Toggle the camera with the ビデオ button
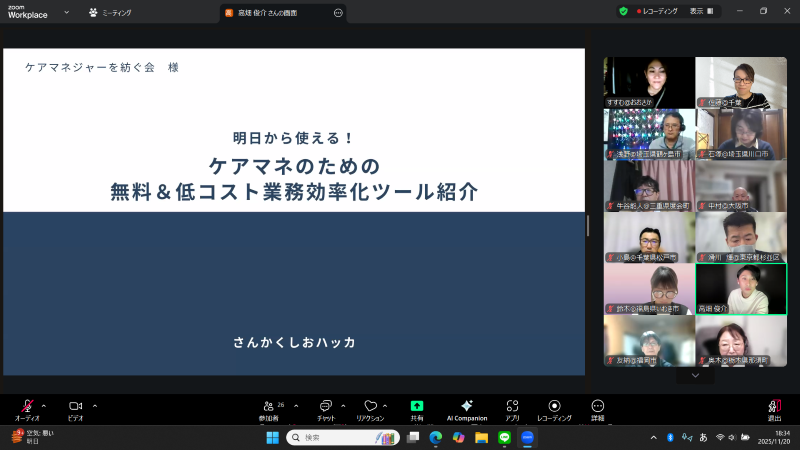Screen dimensions: 800x450 pos(75,407)
